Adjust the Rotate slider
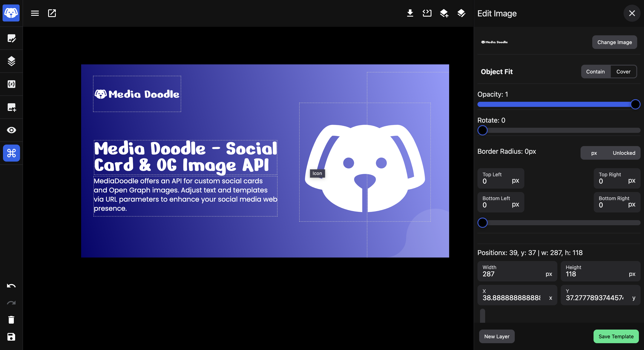 (559, 130)
